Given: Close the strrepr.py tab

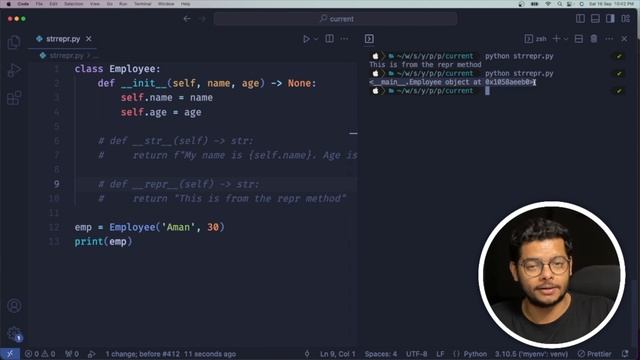Looking at the screenshot, I should click(x=89, y=39).
